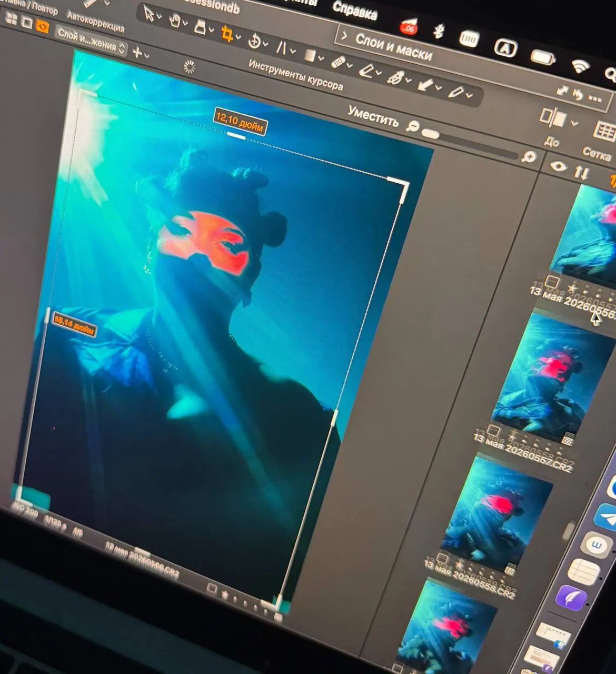The width and height of the screenshot is (616, 674).
Task: Click the battery icon in menu bar
Action: pos(543,57)
